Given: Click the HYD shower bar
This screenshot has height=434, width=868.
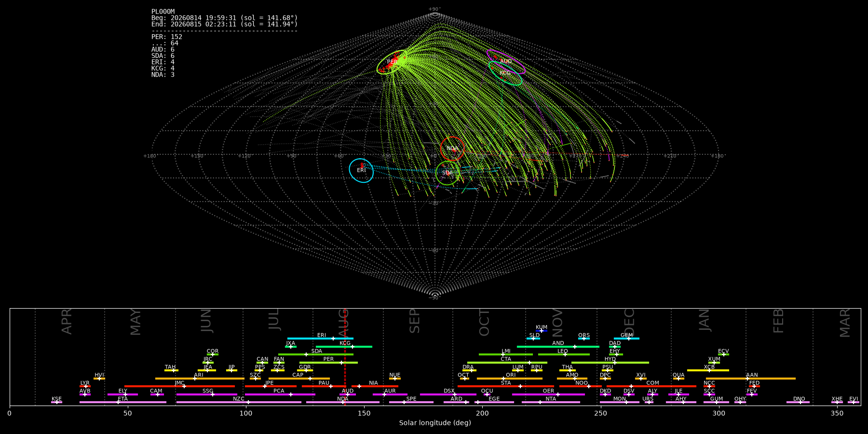Looking at the screenshot, I should 610,363.
